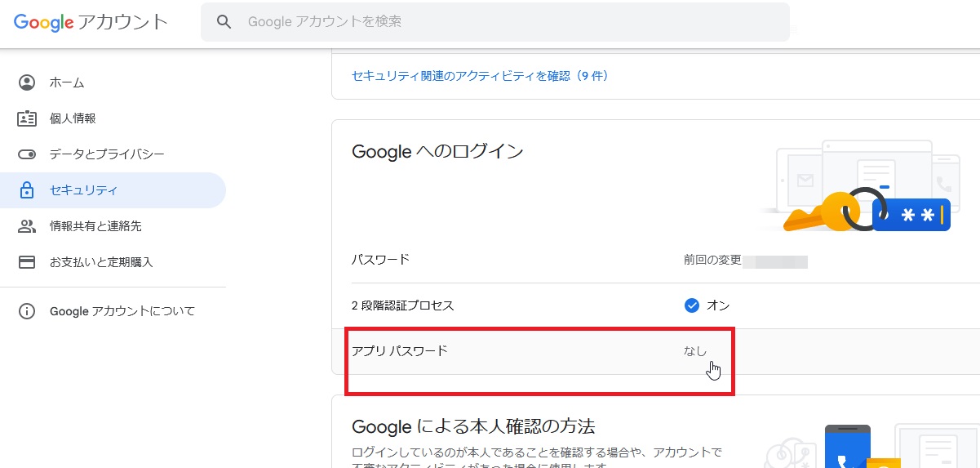980x468 pixels.
Task: Open the パスワード row
Action: [x=656, y=261]
